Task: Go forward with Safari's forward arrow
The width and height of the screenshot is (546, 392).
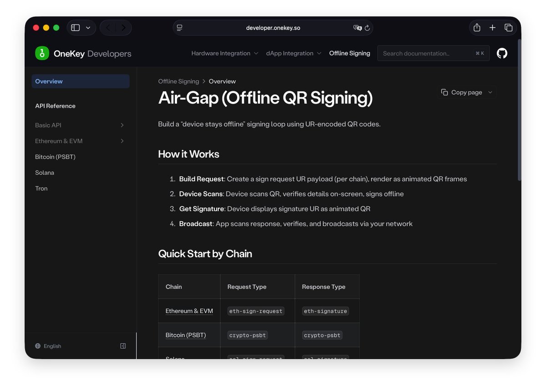Action: 123,28
